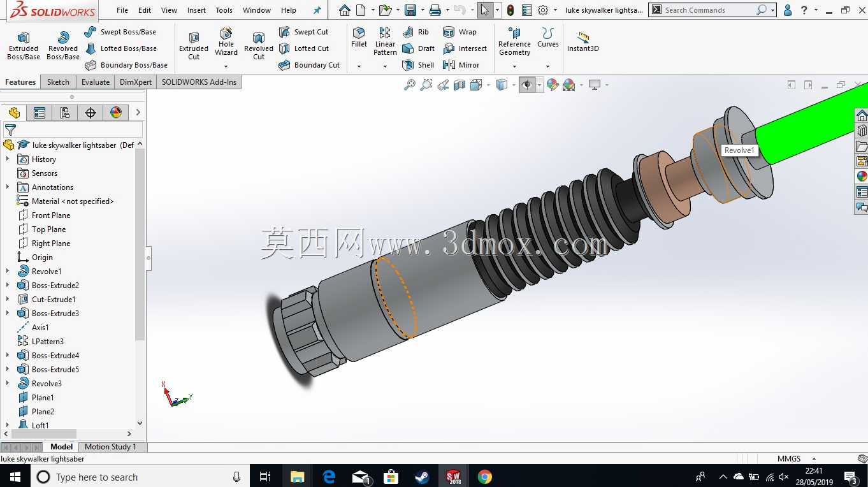
Task: Click the Swept Cut feature
Action: point(303,32)
